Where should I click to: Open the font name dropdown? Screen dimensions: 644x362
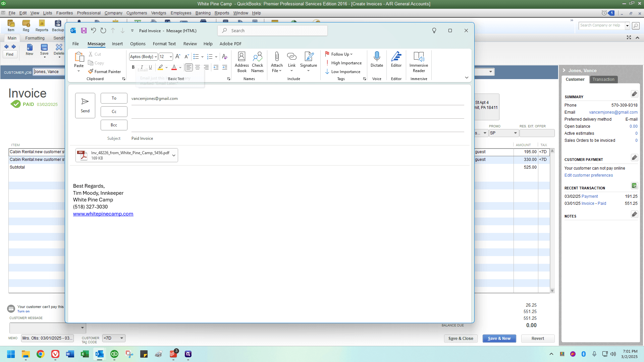(156, 57)
